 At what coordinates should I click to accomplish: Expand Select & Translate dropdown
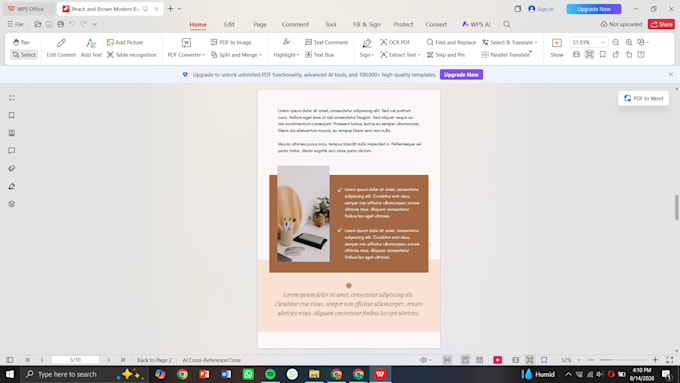(x=510, y=42)
